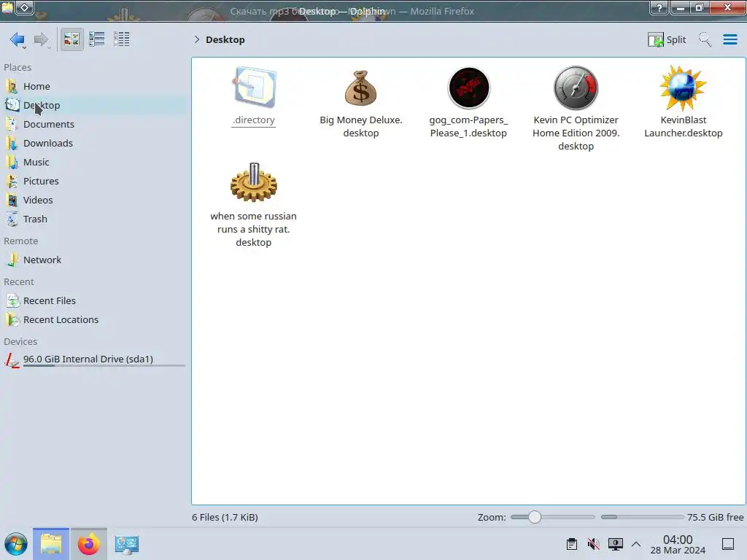This screenshot has width=747, height=560.
Task: Select Desktop in Places panel
Action: [x=94, y=105]
